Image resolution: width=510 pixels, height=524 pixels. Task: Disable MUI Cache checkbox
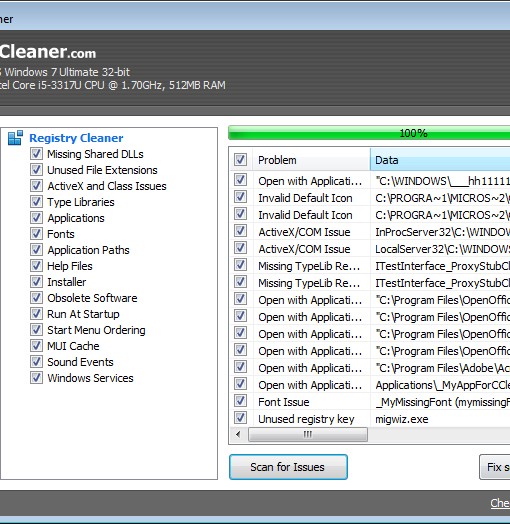pos(36,346)
